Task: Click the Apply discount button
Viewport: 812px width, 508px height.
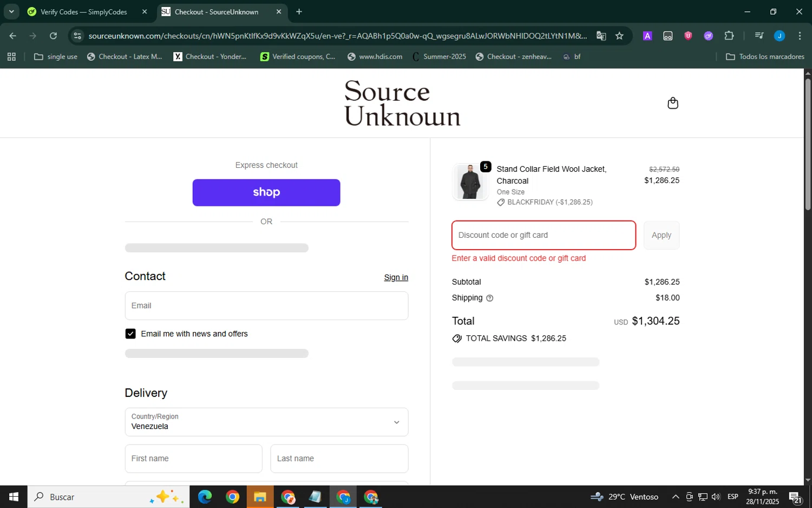Action: pyautogui.click(x=662, y=235)
